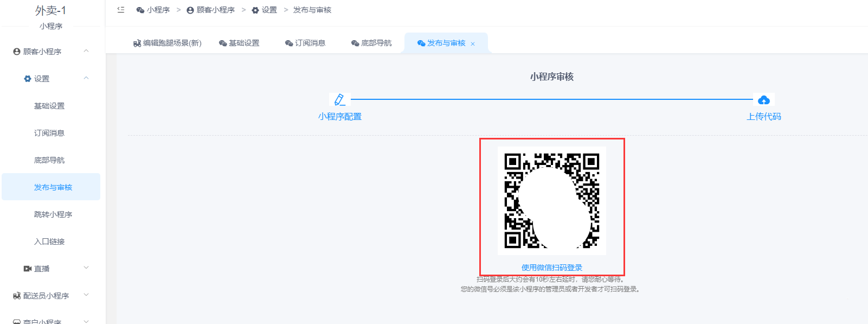Click the 顾客小程序 breadcrumb link
The image size is (868, 324).
(216, 10)
